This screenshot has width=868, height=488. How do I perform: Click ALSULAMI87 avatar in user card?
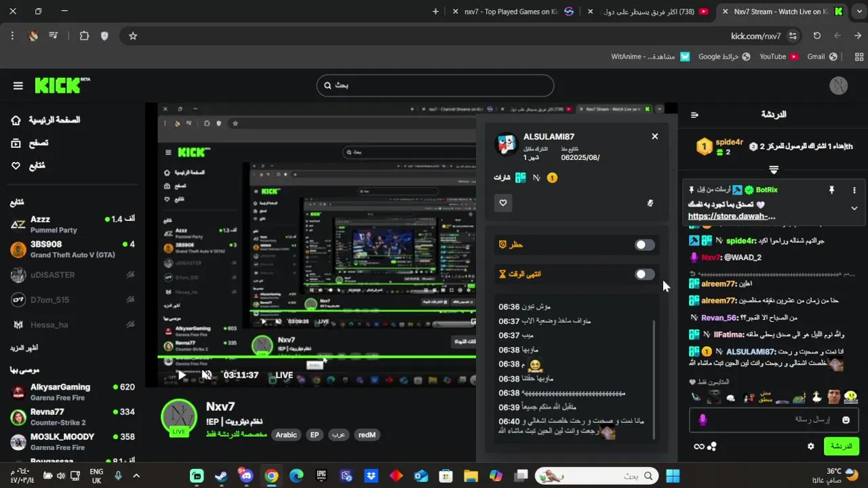pos(507,143)
